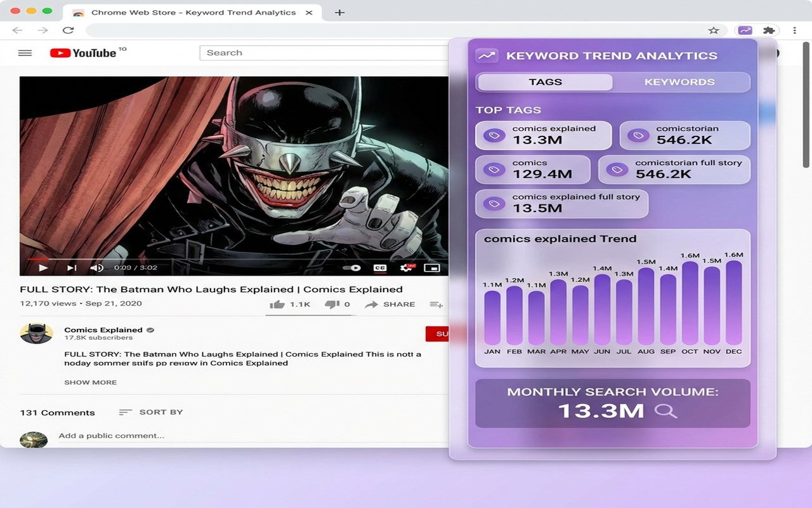Expand the SORT BY comments menu
This screenshot has height=508, width=812.
(x=151, y=412)
